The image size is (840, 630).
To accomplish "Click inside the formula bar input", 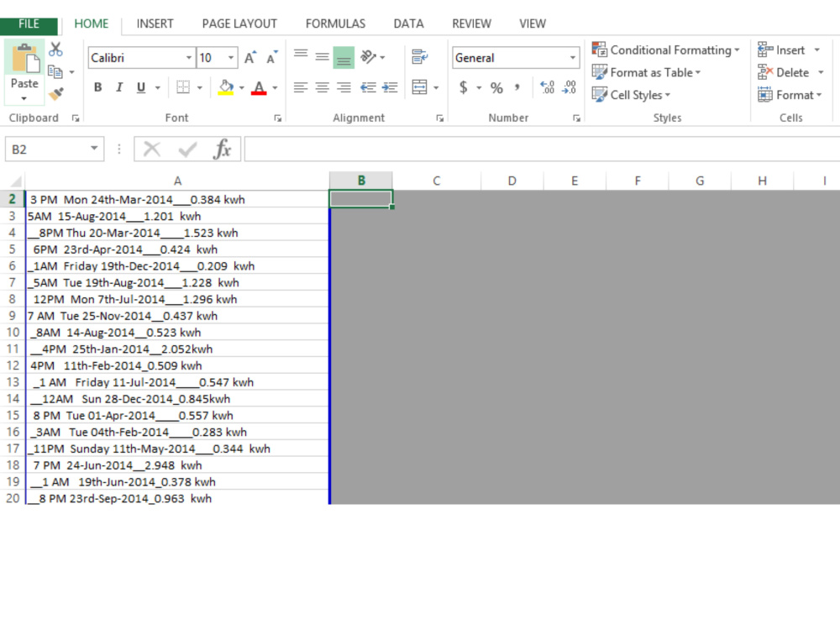I will tap(542, 149).
